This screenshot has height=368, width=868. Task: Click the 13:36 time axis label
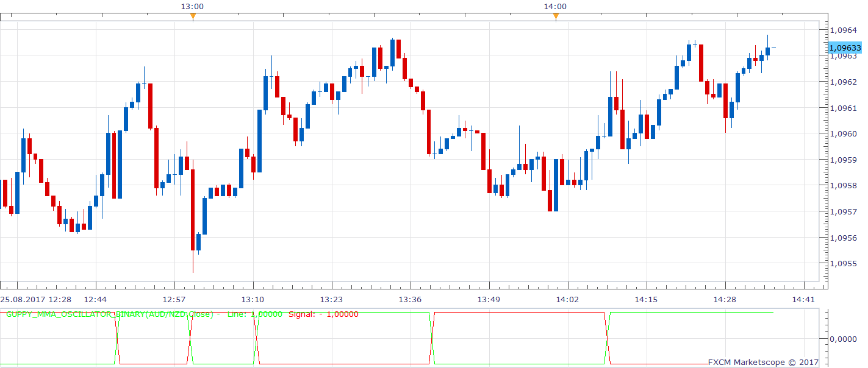point(410,299)
